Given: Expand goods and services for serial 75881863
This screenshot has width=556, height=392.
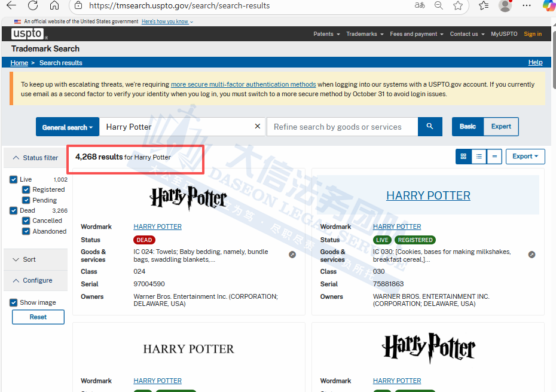Looking at the screenshot, I should pyautogui.click(x=531, y=255).
